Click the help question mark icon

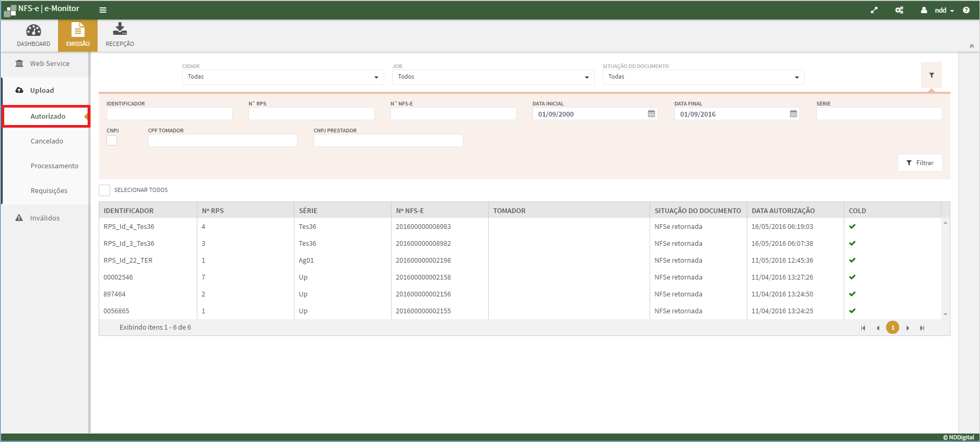tap(966, 10)
